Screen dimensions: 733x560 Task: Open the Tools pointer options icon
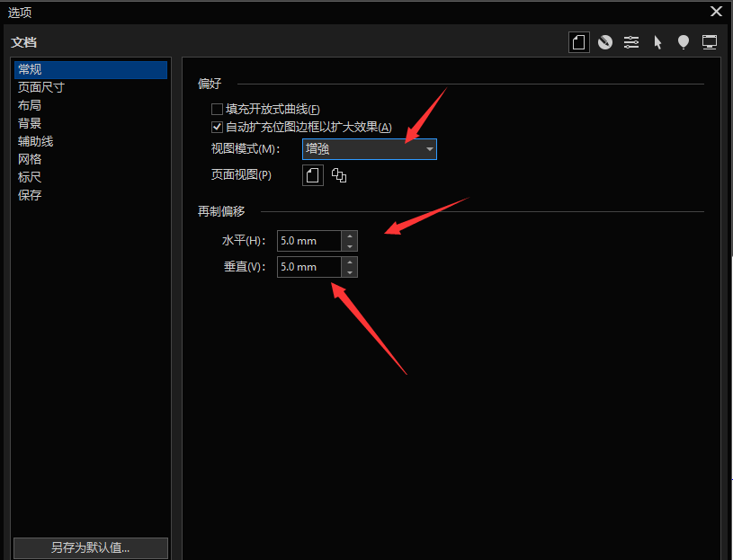(x=657, y=42)
